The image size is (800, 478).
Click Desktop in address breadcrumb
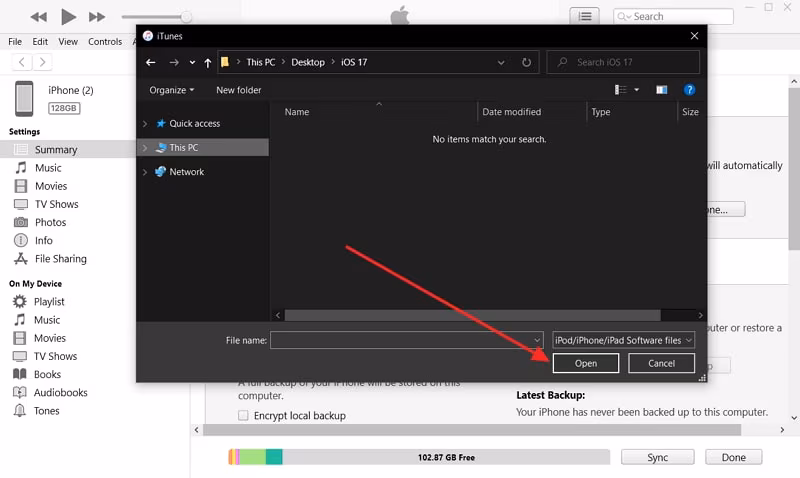point(308,62)
